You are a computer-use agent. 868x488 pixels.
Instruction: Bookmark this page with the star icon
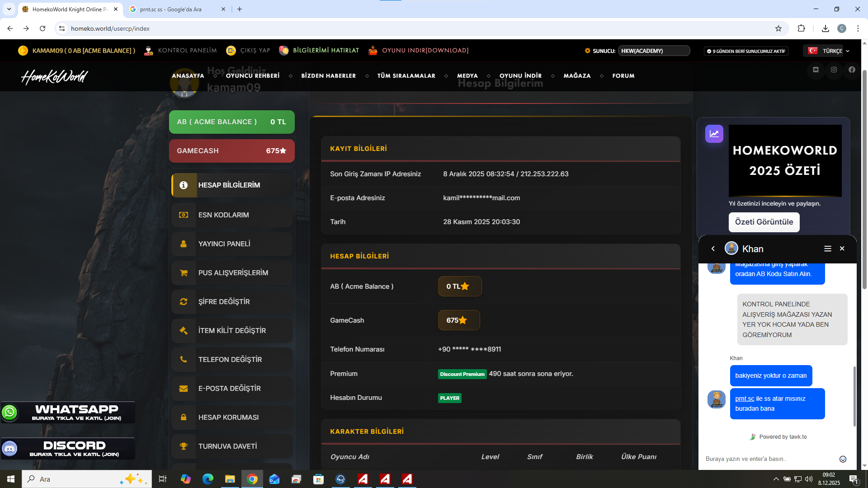coord(778,28)
